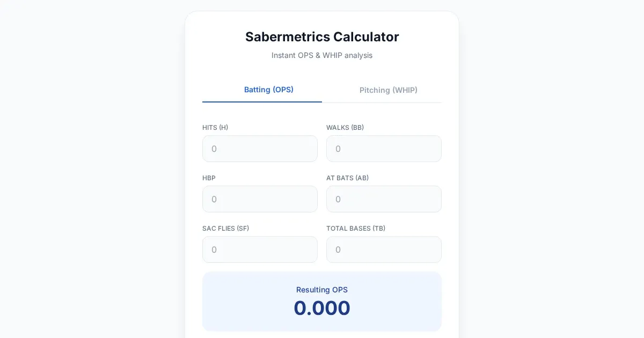The height and width of the screenshot is (338, 644).
Task: Click the Sabermetrics Calculator heading
Action: 322,37
